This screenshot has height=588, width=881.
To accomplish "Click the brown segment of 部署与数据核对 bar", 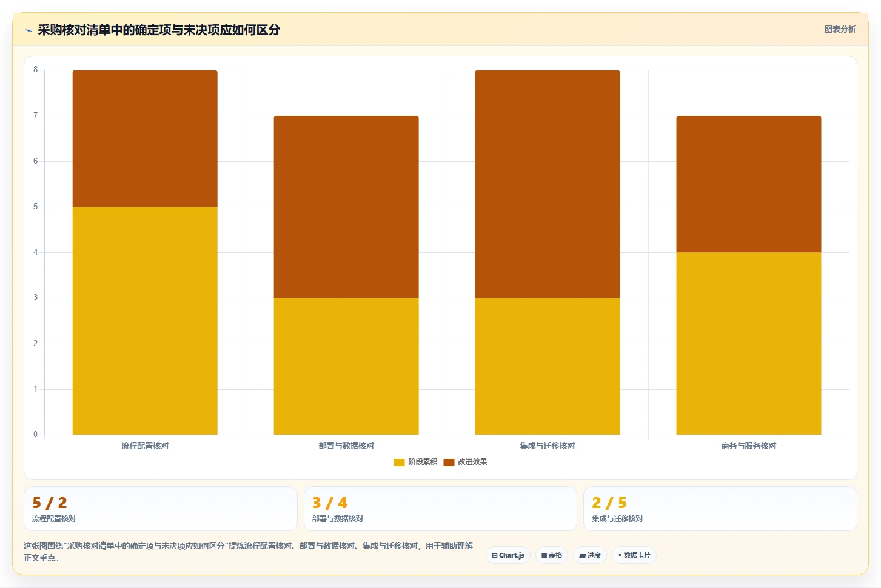I will (x=346, y=207).
